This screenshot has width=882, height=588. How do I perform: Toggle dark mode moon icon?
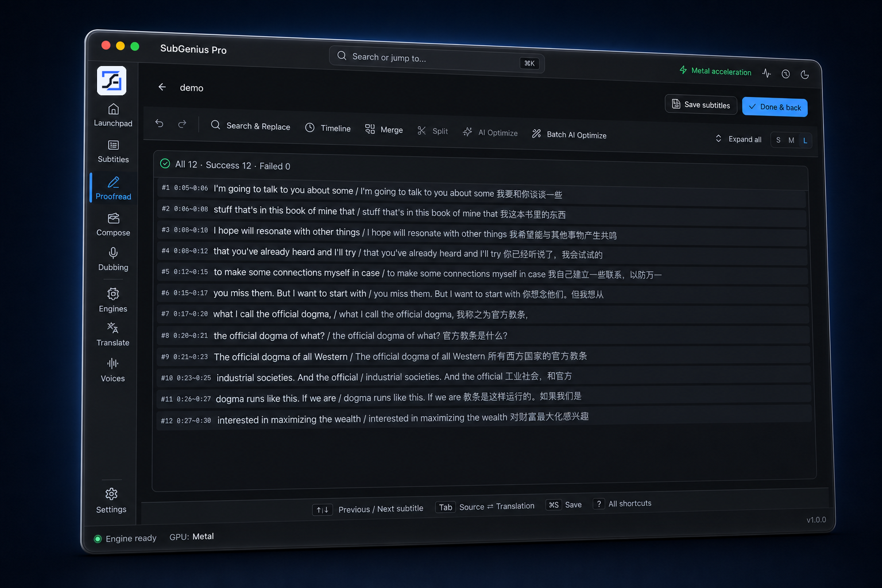(804, 75)
